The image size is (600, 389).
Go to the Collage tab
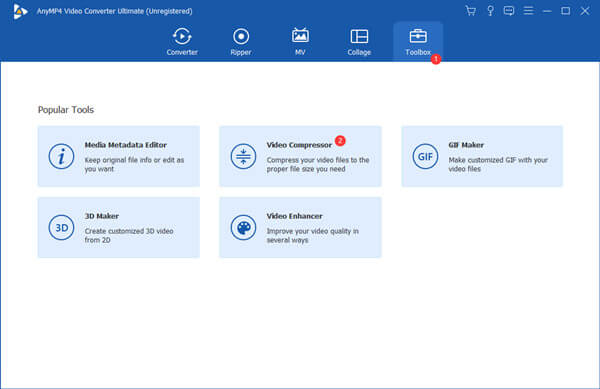[359, 42]
